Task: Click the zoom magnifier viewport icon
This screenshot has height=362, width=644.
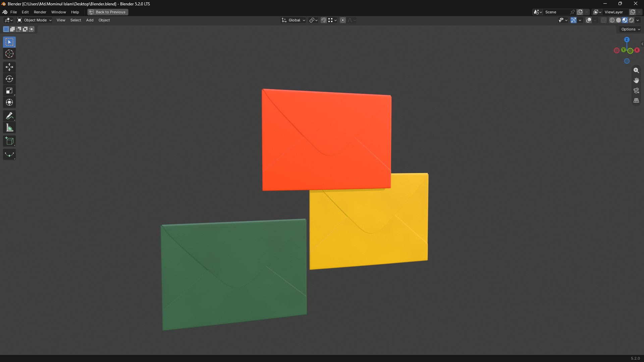Action: (x=636, y=70)
